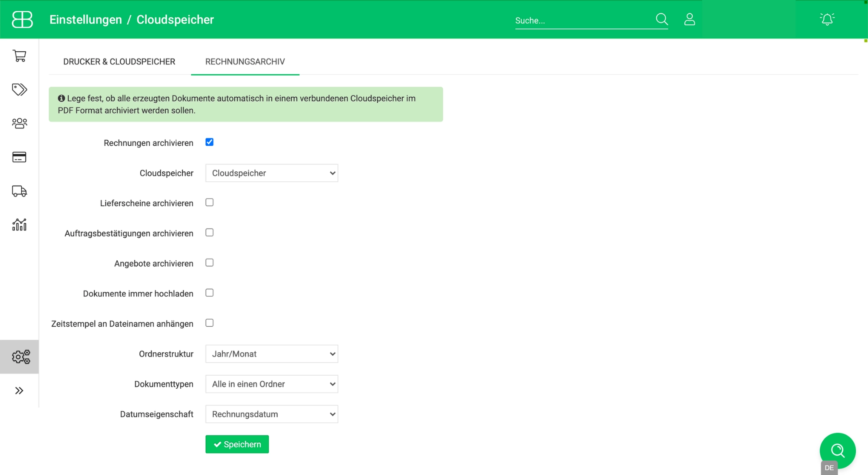Open the Datumseigenschaft dropdown showing Rechnungsdatum
Image resolution: width=868 pixels, height=475 pixels.
pyautogui.click(x=272, y=414)
